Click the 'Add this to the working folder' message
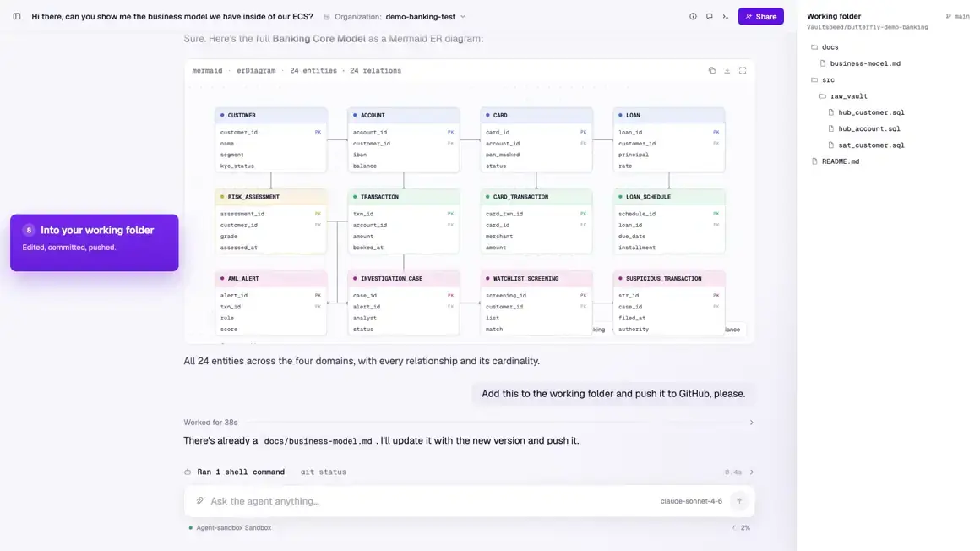The image size is (980, 551). tap(613, 394)
